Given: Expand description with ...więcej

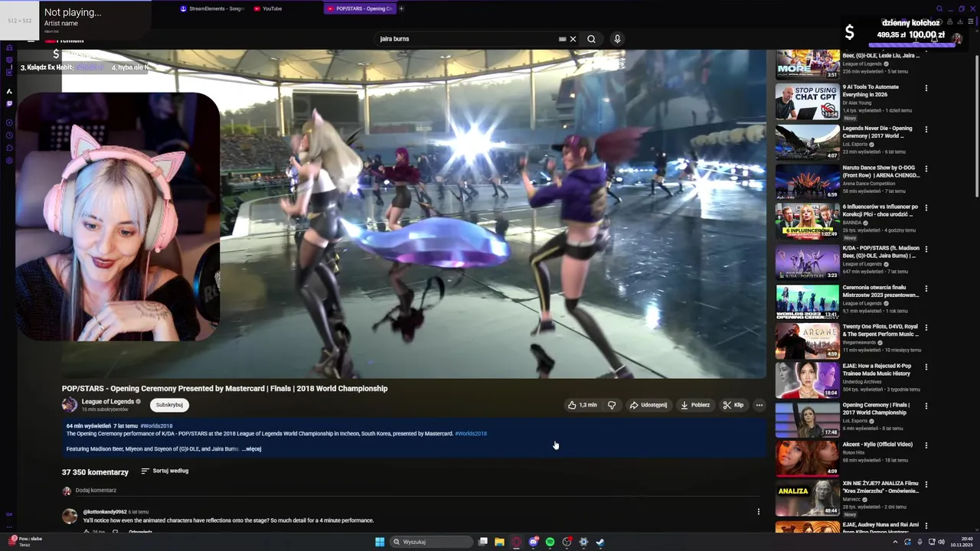Looking at the screenshot, I should 252,448.
